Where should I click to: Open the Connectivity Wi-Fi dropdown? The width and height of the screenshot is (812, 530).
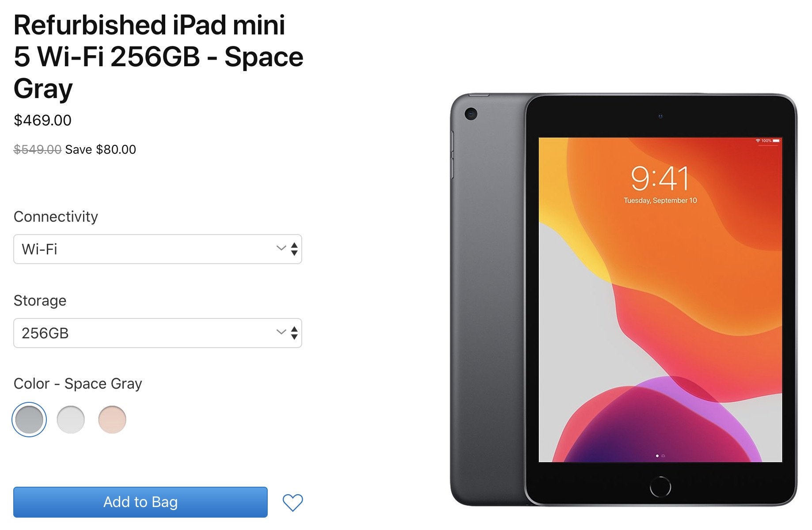[x=158, y=249]
